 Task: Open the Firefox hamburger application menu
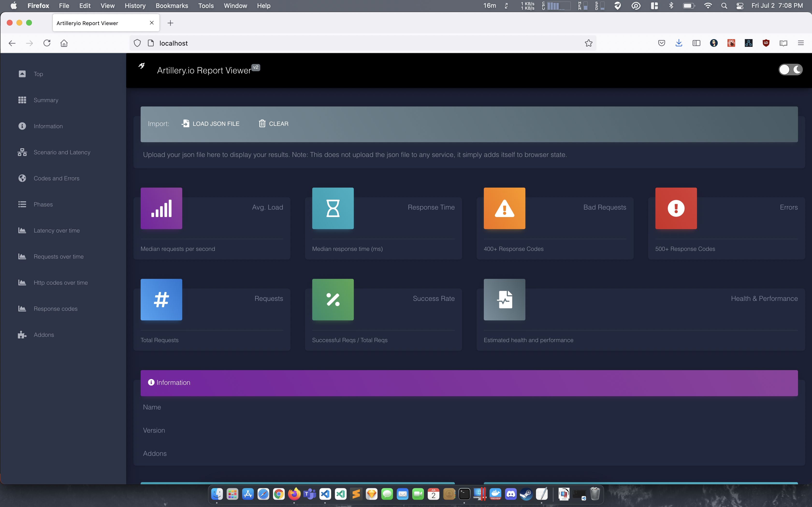(x=801, y=43)
